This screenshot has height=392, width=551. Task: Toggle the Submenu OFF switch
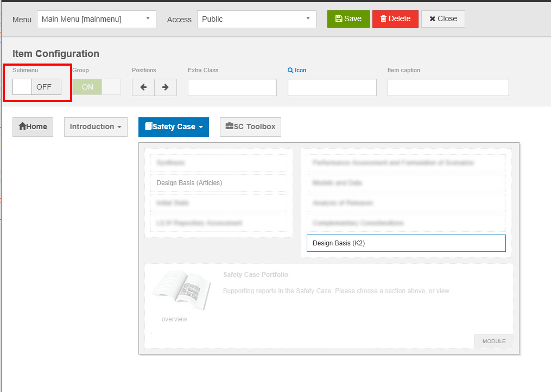pyautogui.click(x=37, y=87)
